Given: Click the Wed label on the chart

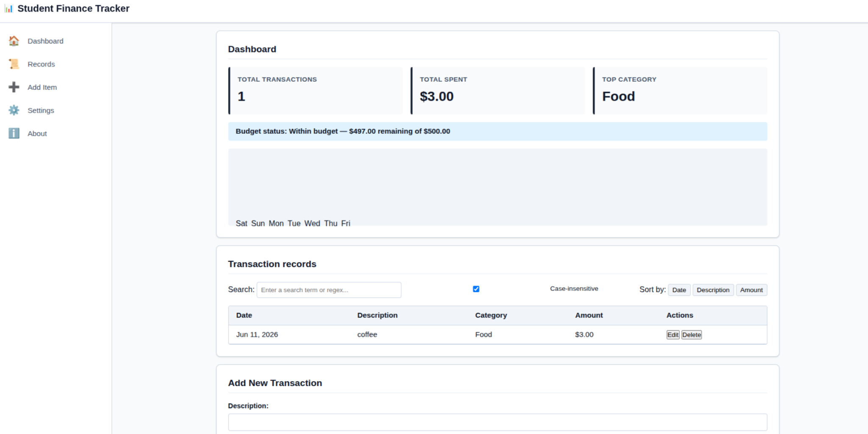Looking at the screenshot, I should coord(312,223).
